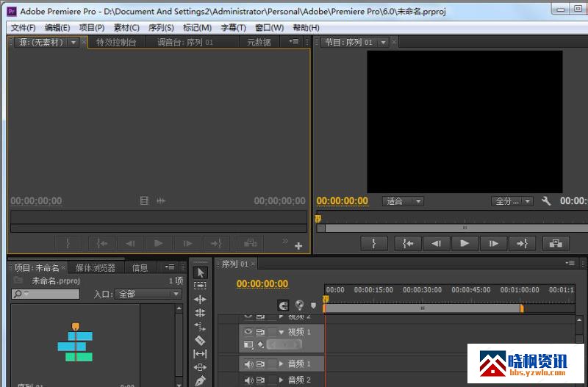Click Mark In in Program monitor
This screenshot has height=387, width=588.
click(x=374, y=244)
